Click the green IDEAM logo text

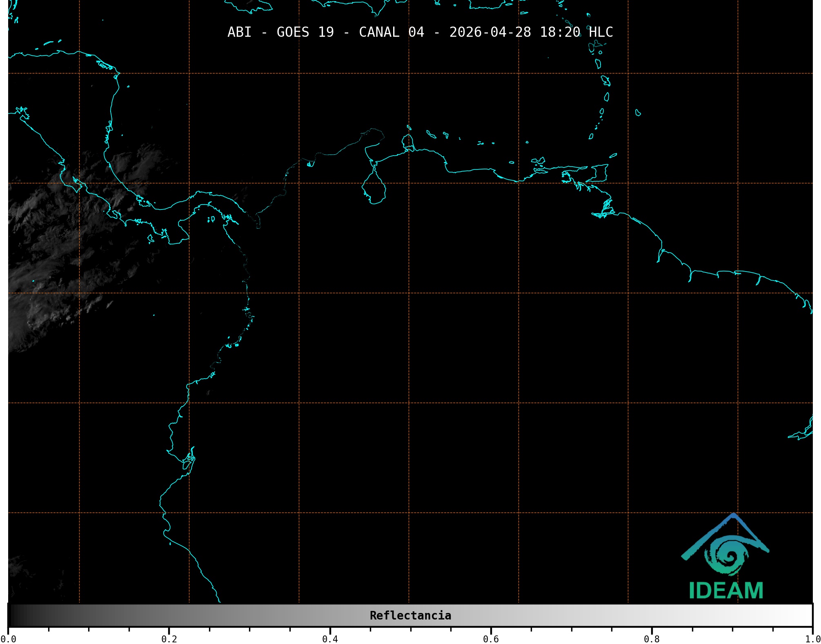pos(726,591)
